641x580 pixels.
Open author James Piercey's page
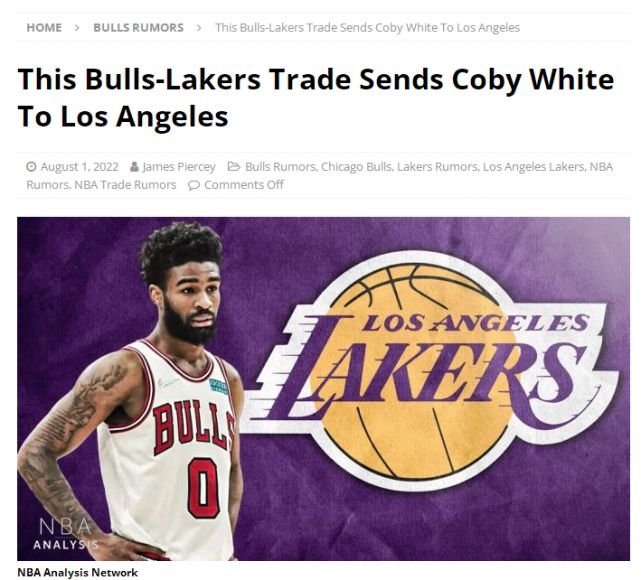tap(179, 167)
